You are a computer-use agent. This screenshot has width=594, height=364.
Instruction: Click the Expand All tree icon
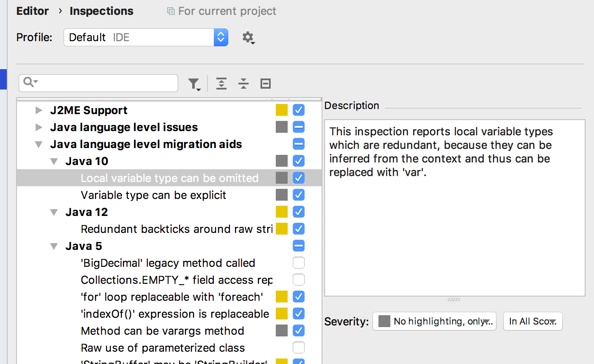click(221, 84)
